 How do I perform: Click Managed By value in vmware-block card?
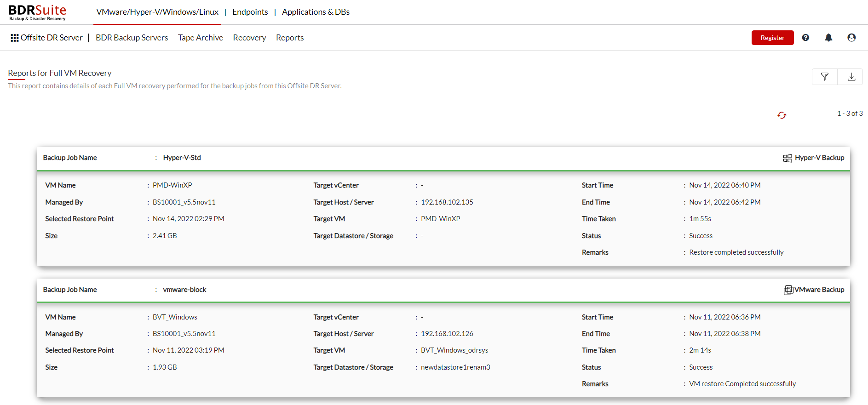coord(184,334)
